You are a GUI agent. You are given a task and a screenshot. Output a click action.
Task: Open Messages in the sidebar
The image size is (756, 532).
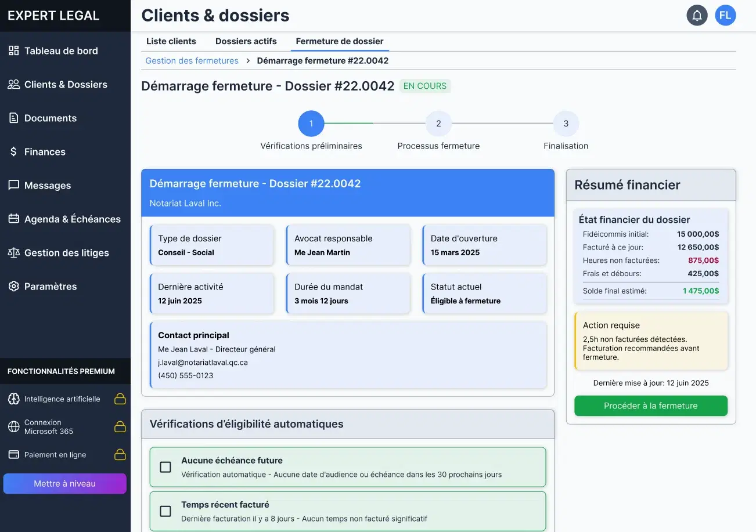[x=48, y=186]
